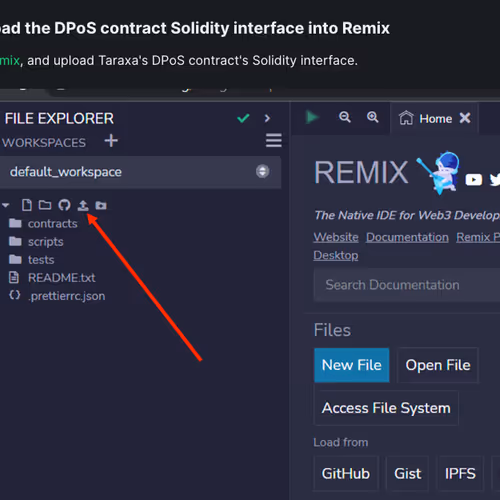
Task: Open the Remix Twitter icon
Action: pyautogui.click(x=495, y=180)
